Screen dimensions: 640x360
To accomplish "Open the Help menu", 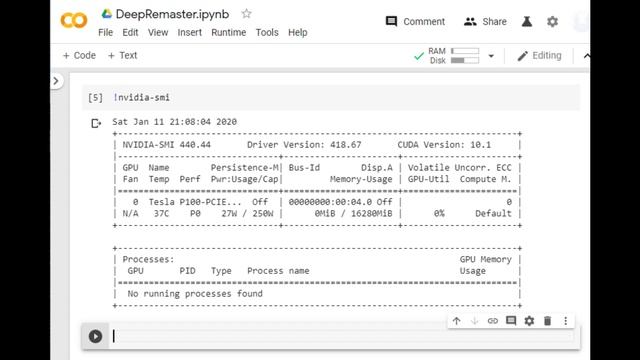I will tap(298, 33).
